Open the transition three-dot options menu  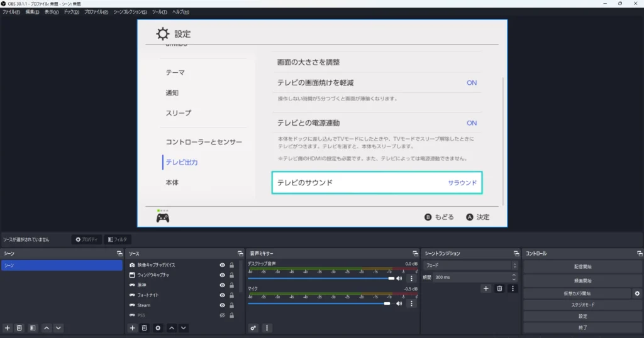click(513, 288)
